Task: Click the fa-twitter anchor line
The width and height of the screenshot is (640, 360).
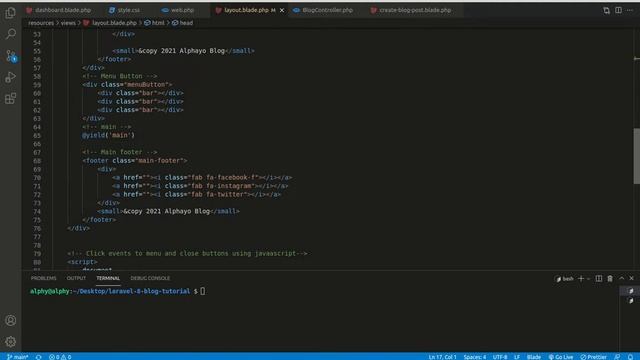Action: click(x=197, y=195)
